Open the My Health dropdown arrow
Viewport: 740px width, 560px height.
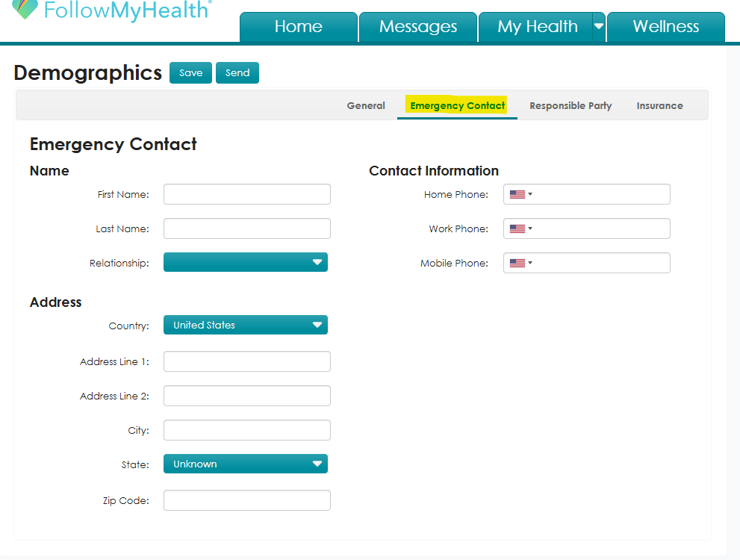(x=599, y=25)
